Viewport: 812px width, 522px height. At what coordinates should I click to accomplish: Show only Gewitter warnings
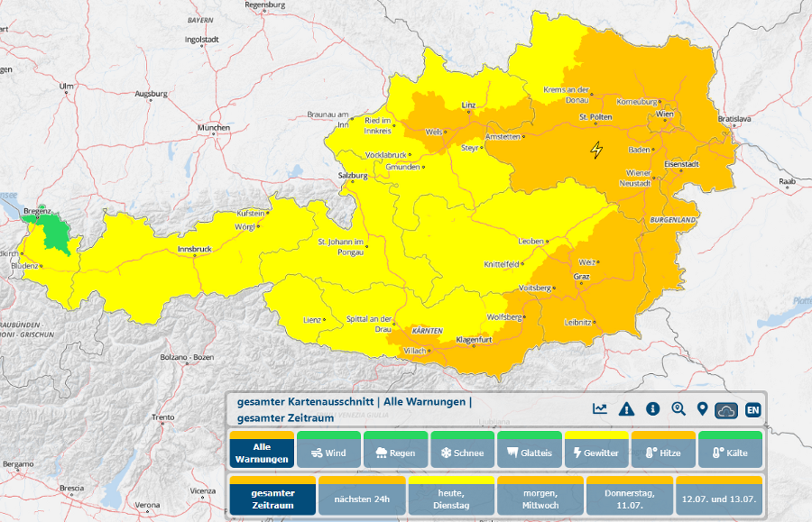pos(595,452)
